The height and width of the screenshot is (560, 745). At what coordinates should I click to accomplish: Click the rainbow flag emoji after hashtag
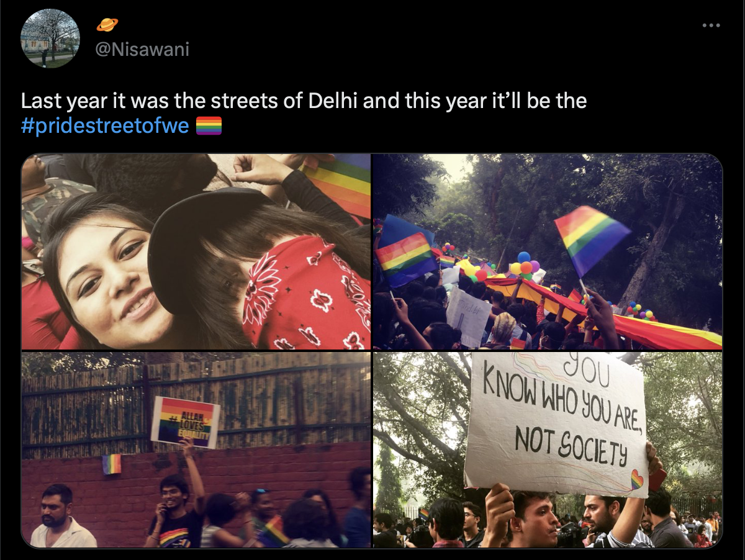tap(209, 126)
